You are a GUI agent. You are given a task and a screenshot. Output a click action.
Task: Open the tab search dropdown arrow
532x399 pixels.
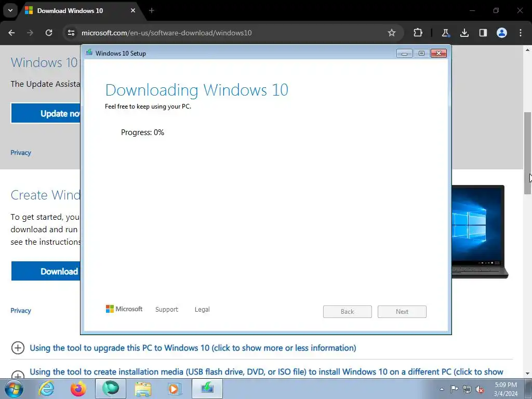[10, 10]
